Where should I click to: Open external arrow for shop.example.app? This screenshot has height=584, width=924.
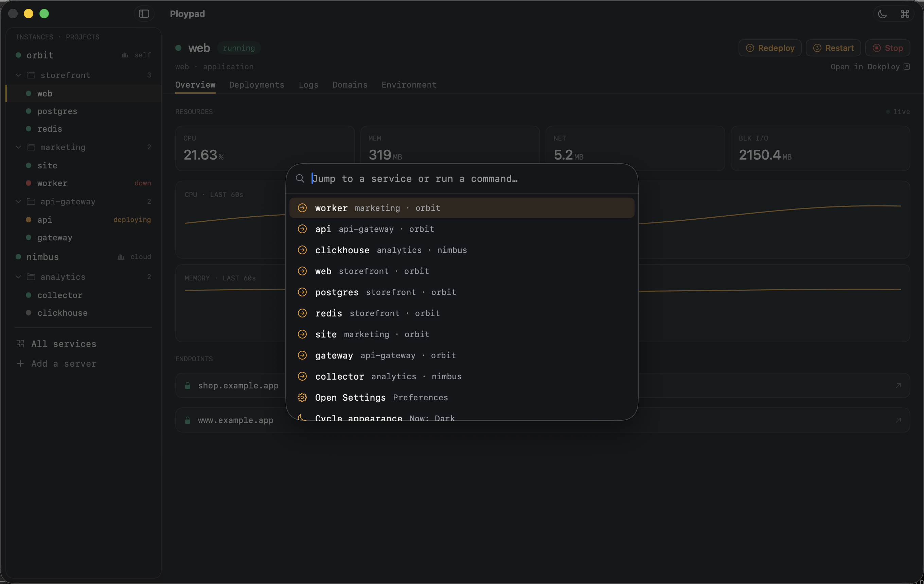pyautogui.click(x=898, y=385)
